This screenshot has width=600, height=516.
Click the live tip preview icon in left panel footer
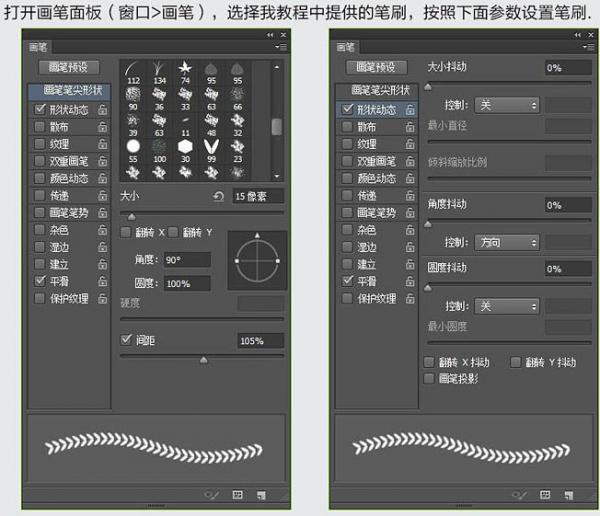tap(211, 495)
